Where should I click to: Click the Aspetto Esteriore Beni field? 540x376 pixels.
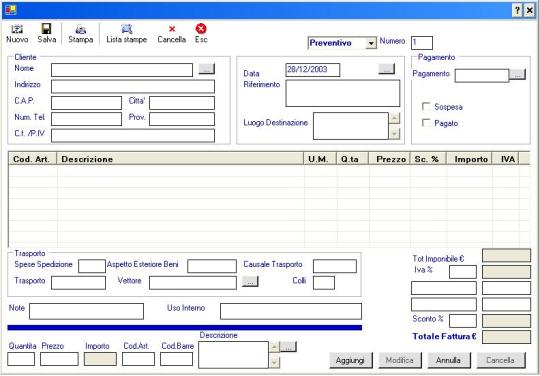pos(212,266)
